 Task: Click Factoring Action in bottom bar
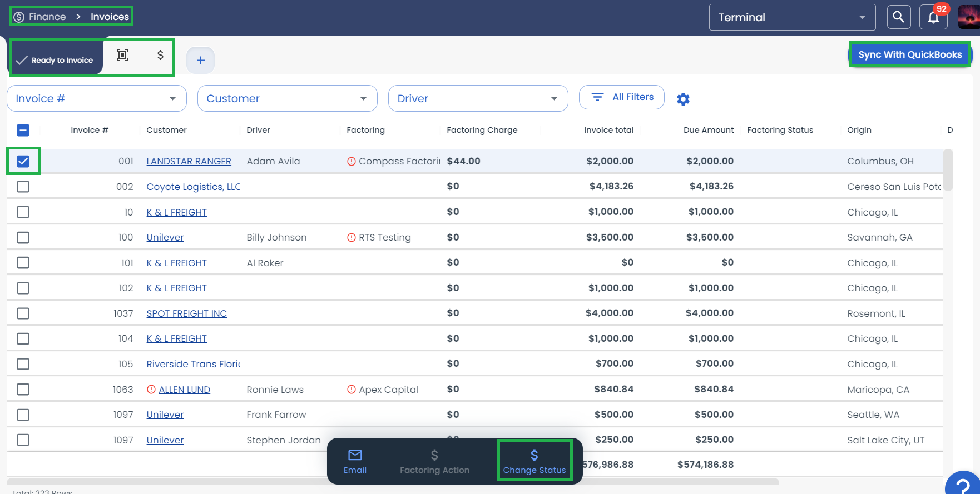pyautogui.click(x=434, y=462)
